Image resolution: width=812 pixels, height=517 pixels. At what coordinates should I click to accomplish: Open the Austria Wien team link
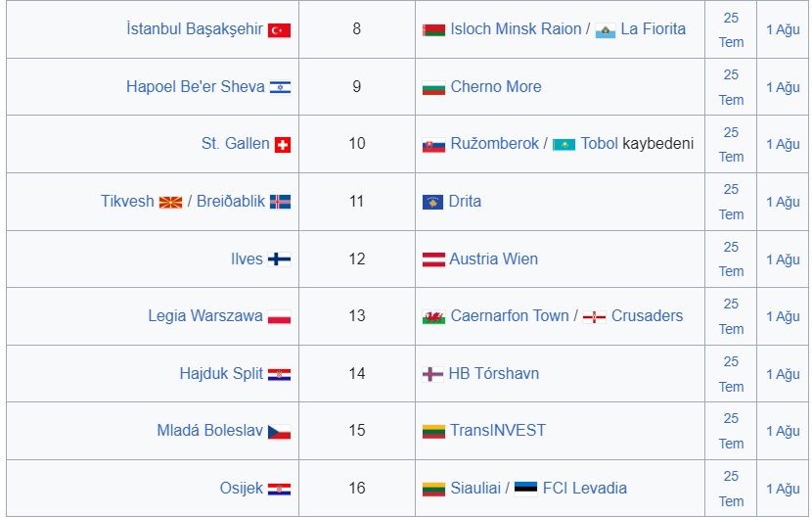click(x=493, y=258)
